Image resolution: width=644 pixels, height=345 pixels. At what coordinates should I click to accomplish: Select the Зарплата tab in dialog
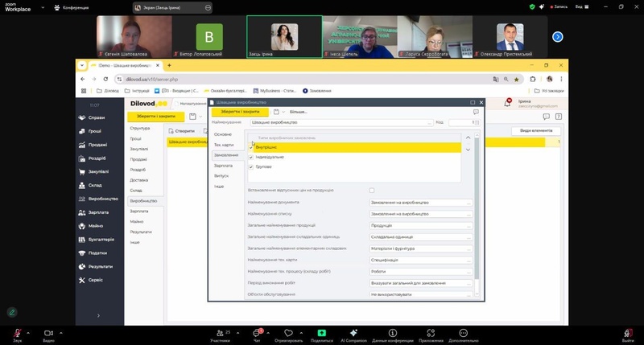(x=223, y=165)
